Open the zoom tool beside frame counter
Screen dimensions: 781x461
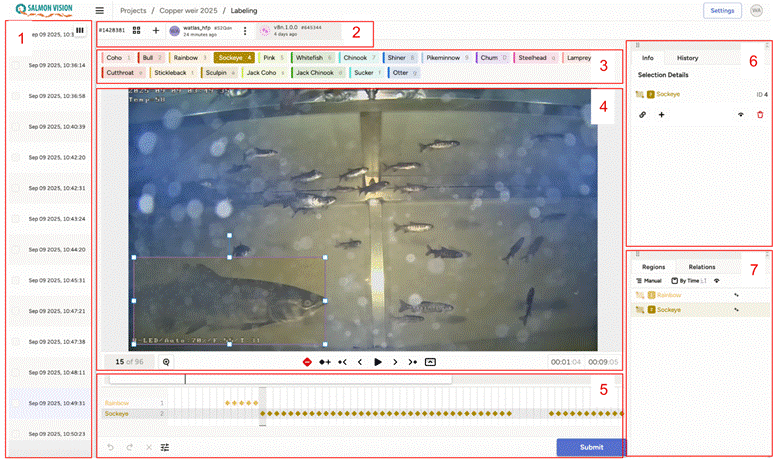point(166,362)
